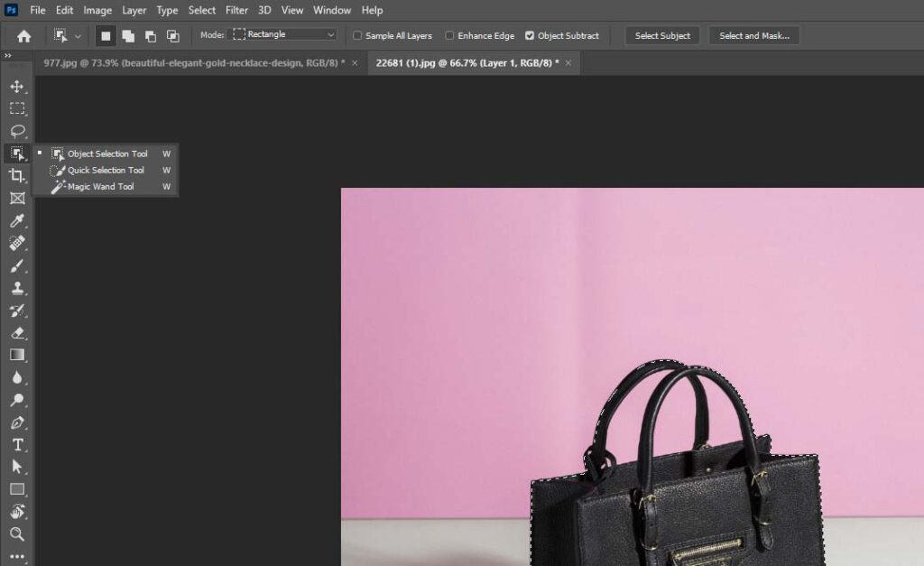Image resolution: width=924 pixels, height=566 pixels.
Task: Click the Horizontal Type tool
Action: coord(16,444)
